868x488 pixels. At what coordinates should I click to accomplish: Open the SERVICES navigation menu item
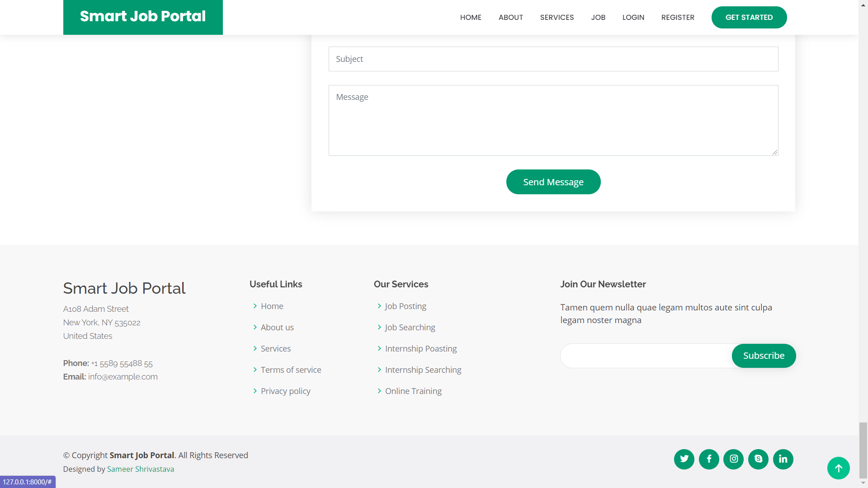pos(557,17)
